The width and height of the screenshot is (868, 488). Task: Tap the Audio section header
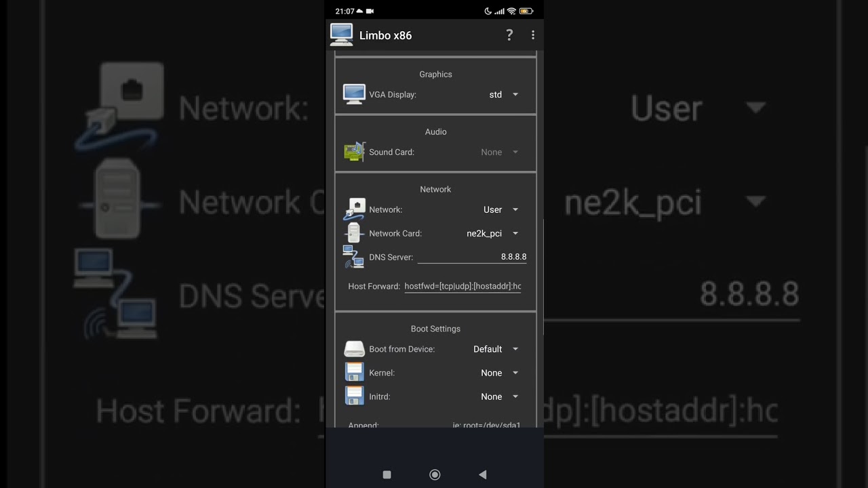click(435, 132)
